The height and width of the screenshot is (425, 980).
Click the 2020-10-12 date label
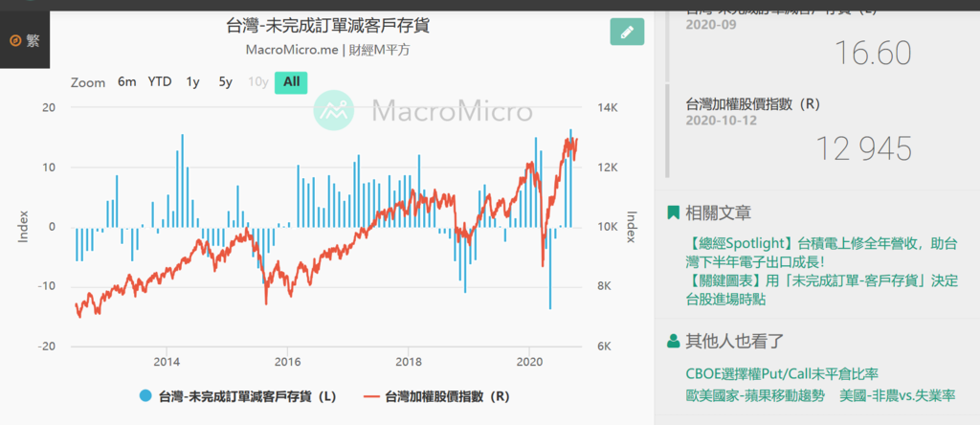[x=722, y=121]
